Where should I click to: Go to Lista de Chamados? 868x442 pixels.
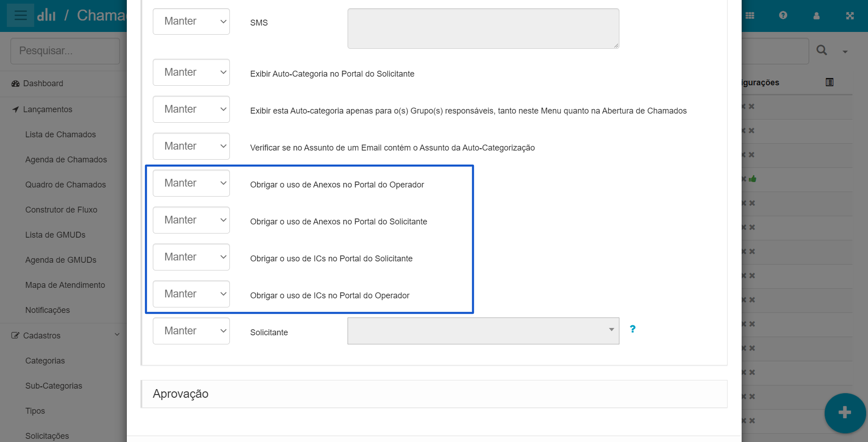click(61, 135)
